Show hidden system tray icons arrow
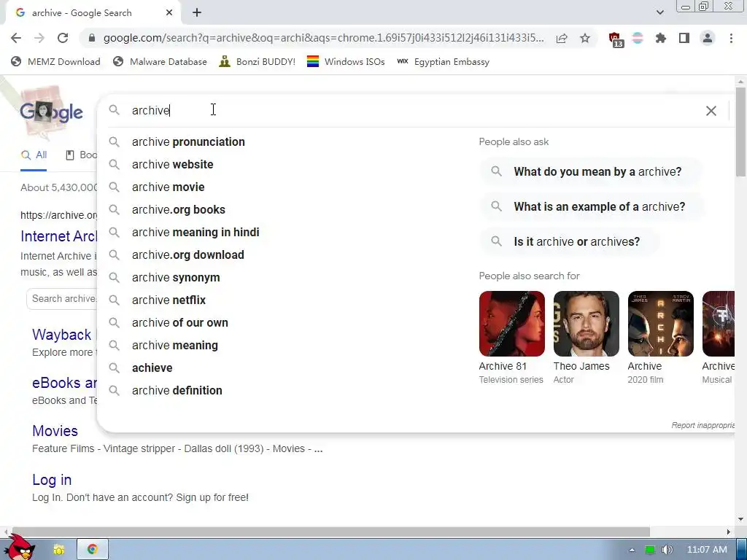The width and height of the screenshot is (747, 560). click(632, 550)
